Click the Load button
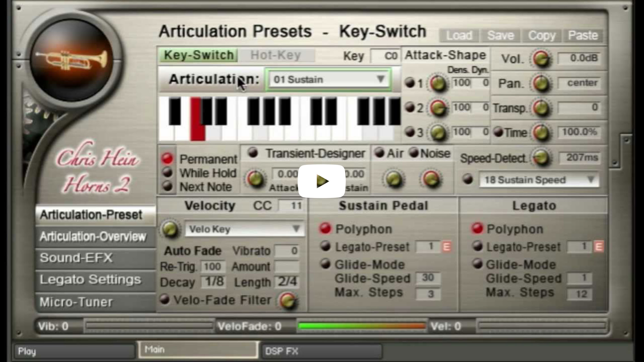The height and width of the screenshot is (362, 644). pos(459,36)
